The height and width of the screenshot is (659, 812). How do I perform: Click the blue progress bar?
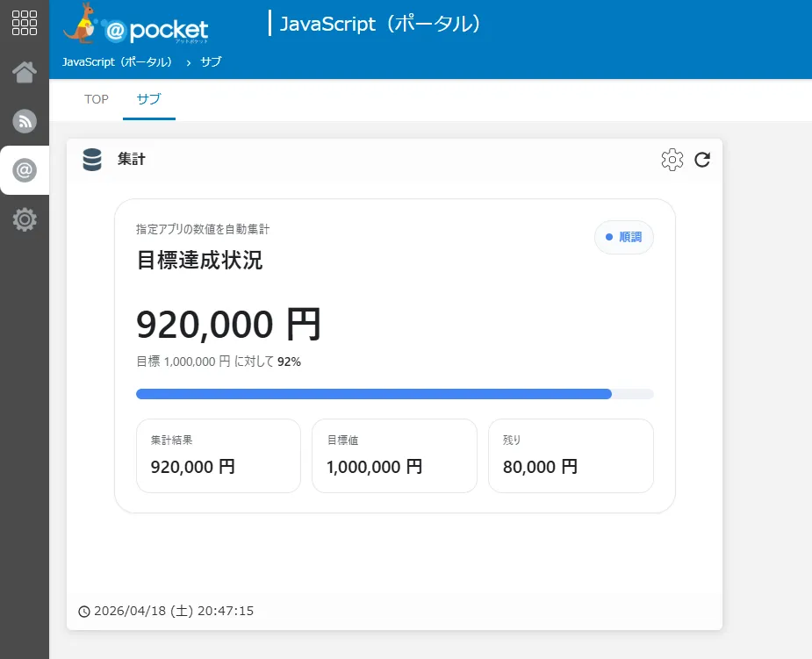click(373, 394)
